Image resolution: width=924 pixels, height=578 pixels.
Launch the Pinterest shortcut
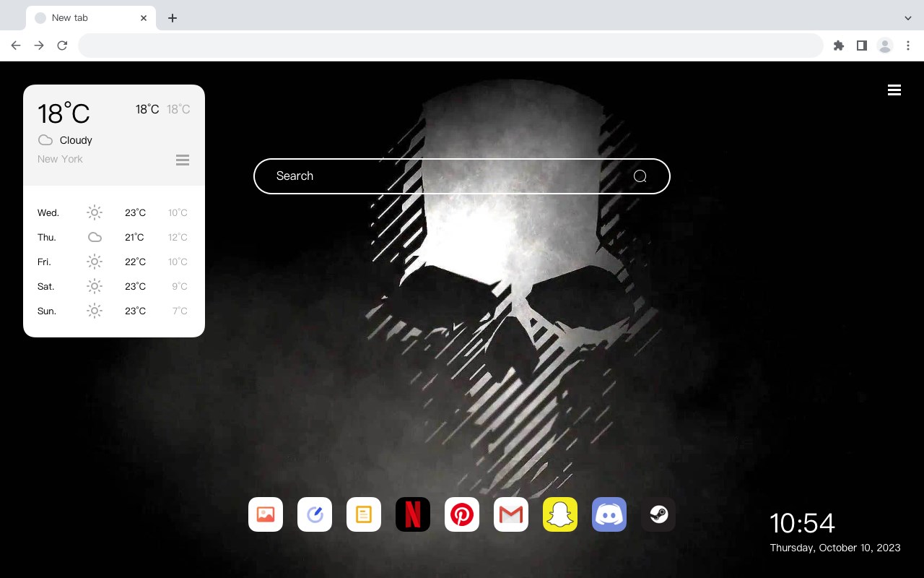[462, 514]
